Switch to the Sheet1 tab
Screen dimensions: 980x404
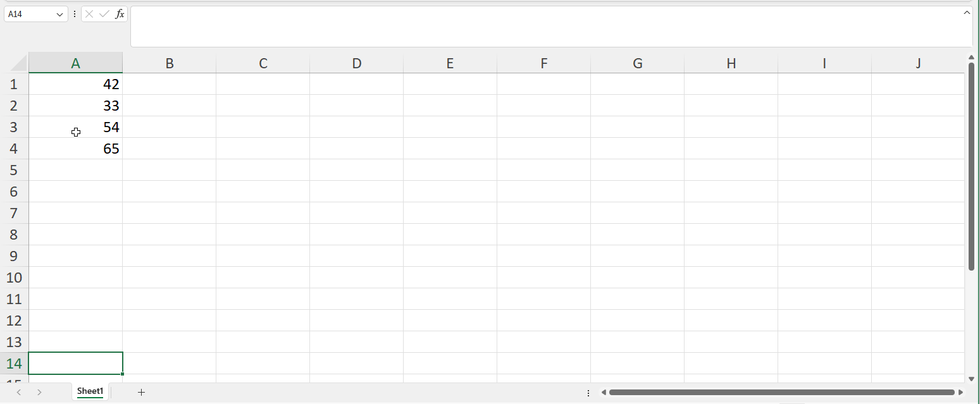(x=90, y=391)
